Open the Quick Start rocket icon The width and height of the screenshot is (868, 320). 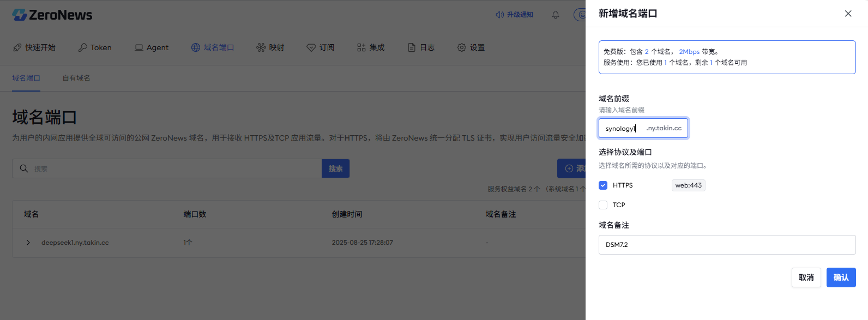17,47
